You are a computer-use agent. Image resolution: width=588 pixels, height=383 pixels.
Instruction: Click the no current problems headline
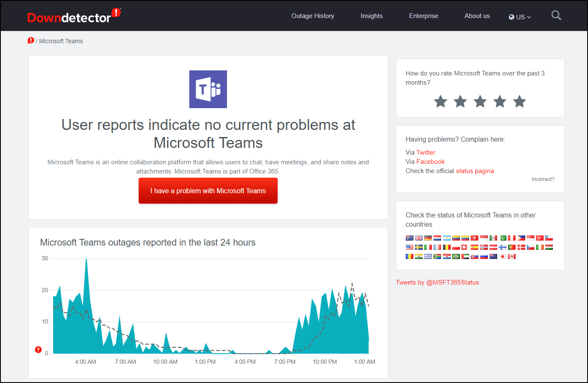[x=208, y=134]
